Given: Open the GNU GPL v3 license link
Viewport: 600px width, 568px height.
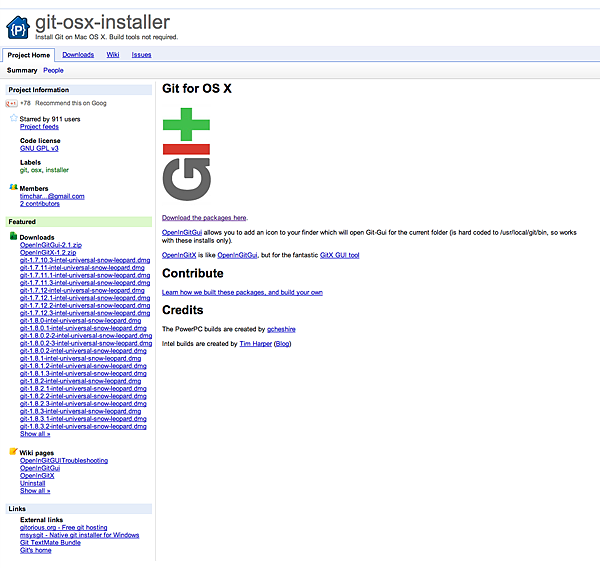Looking at the screenshot, I should point(39,149).
